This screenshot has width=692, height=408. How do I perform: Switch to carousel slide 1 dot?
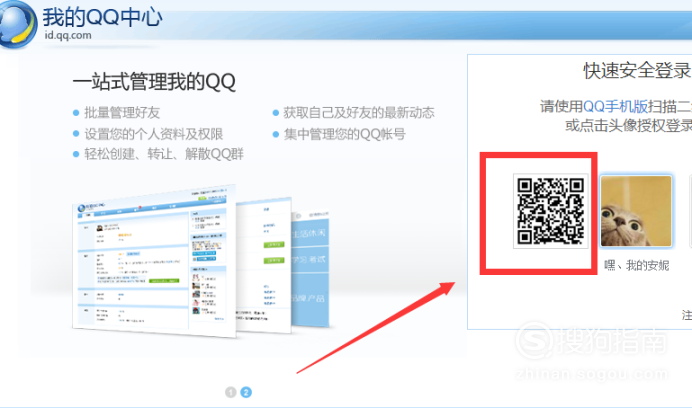click(x=231, y=392)
